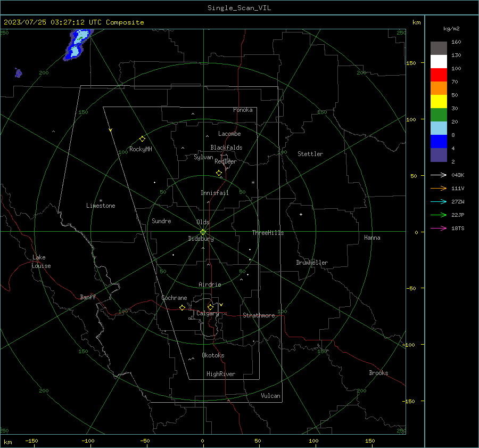Click the Airdrie city label
The image size is (479, 448).
[210, 284]
